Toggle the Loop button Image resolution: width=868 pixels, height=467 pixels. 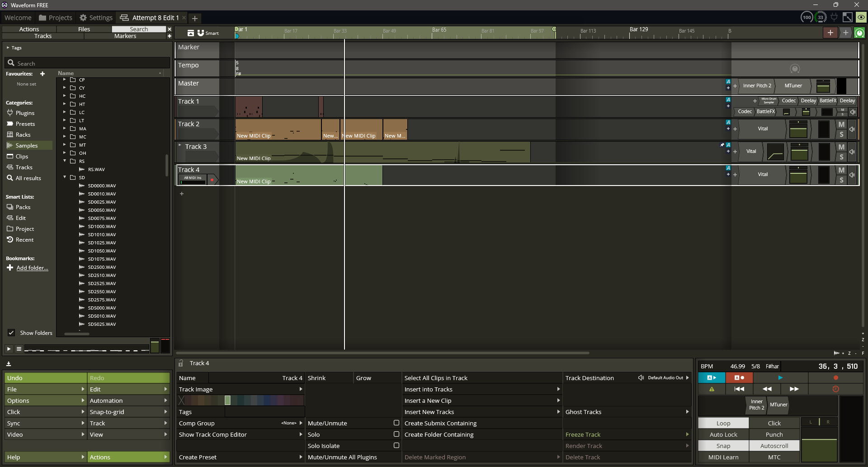[x=723, y=423]
